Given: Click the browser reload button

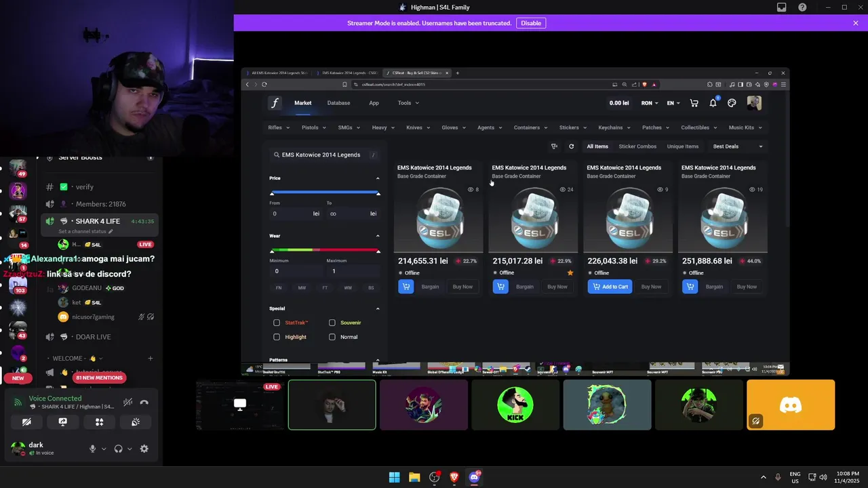Looking at the screenshot, I should [x=264, y=85].
